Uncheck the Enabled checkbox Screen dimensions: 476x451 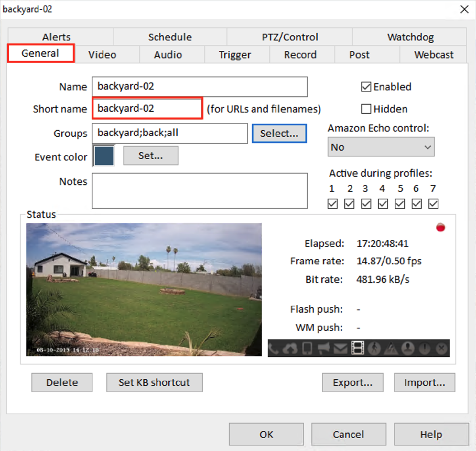(x=366, y=87)
